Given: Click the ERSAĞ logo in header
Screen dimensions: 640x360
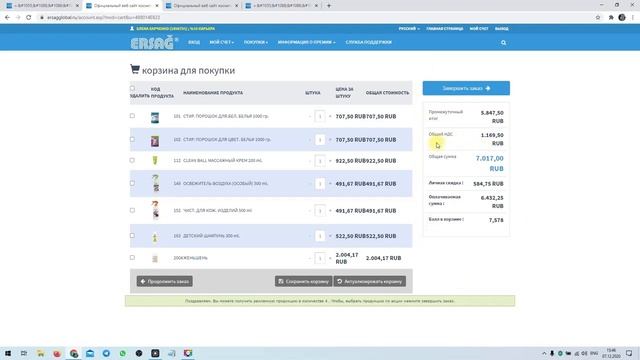Looking at the screenshot, I should tap(154, 42).
